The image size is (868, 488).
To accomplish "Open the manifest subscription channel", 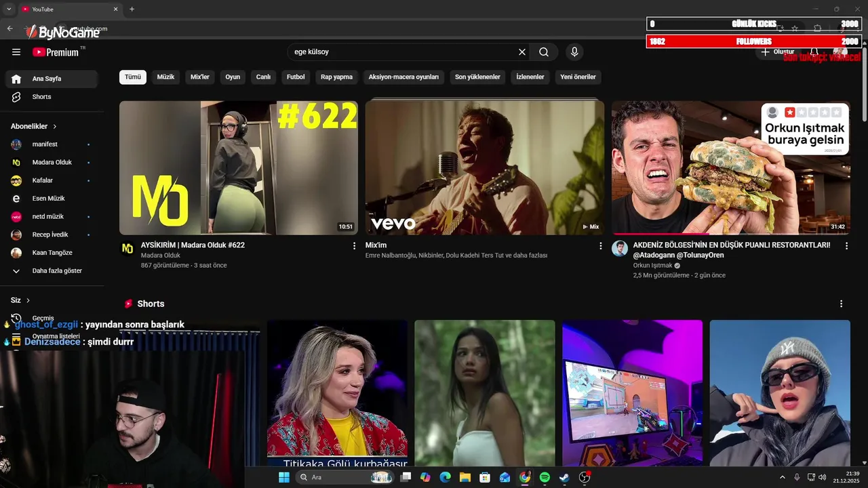I will pyautogui.click(x=52, y=144).
